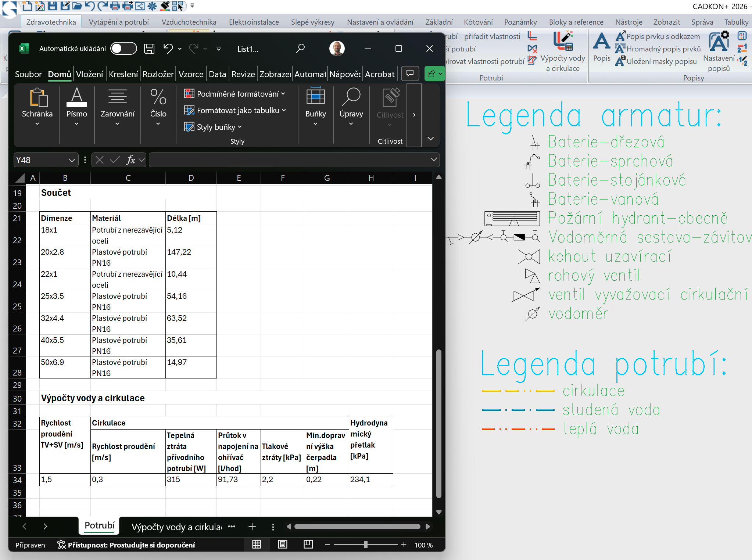The height and width of the screenshot is (560, 752).
Task: Open the Excel comments pane icon
Action: [x=410, y=73]
